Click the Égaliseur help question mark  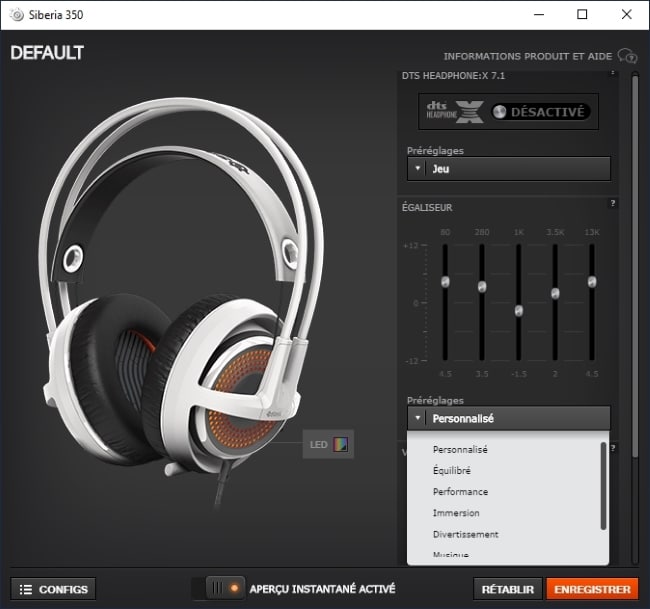tap(613, 203)
